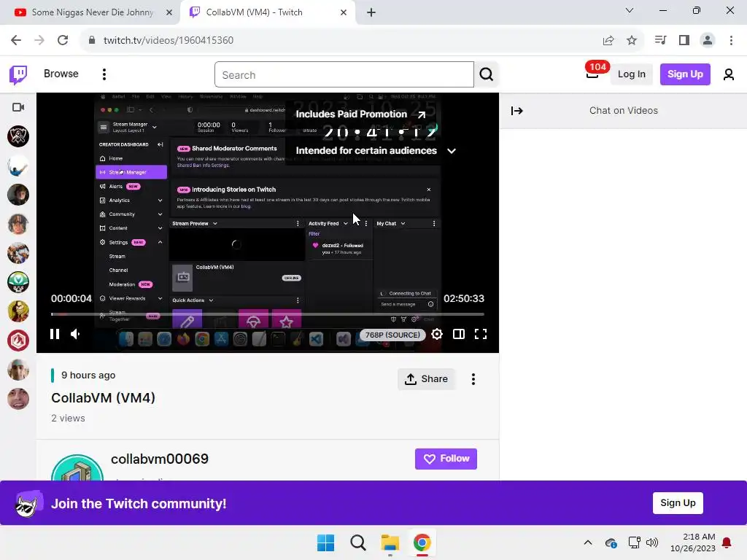
Task: Open system volume tray icon
Action: coord(651,542)
